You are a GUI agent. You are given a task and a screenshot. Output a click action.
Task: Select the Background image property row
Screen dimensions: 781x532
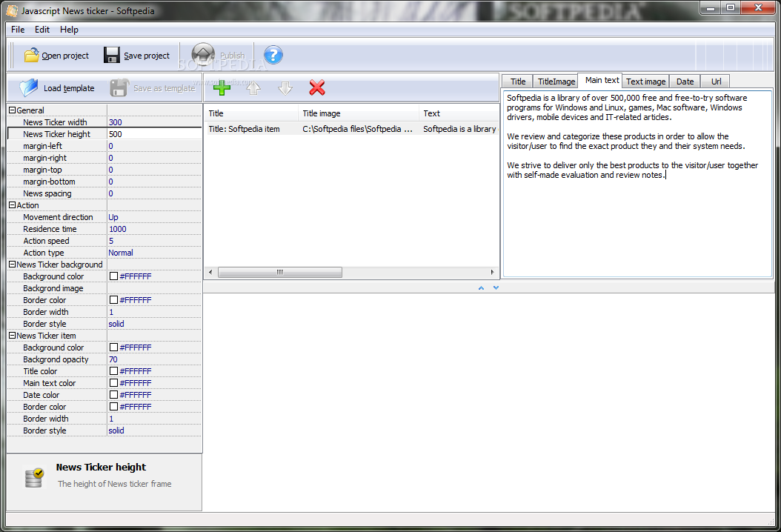coord(104,288)
